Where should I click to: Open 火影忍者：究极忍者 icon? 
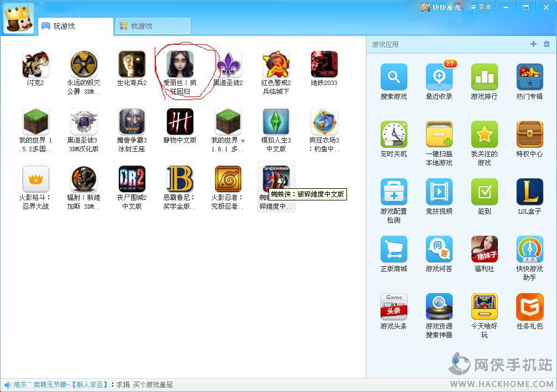228,179
